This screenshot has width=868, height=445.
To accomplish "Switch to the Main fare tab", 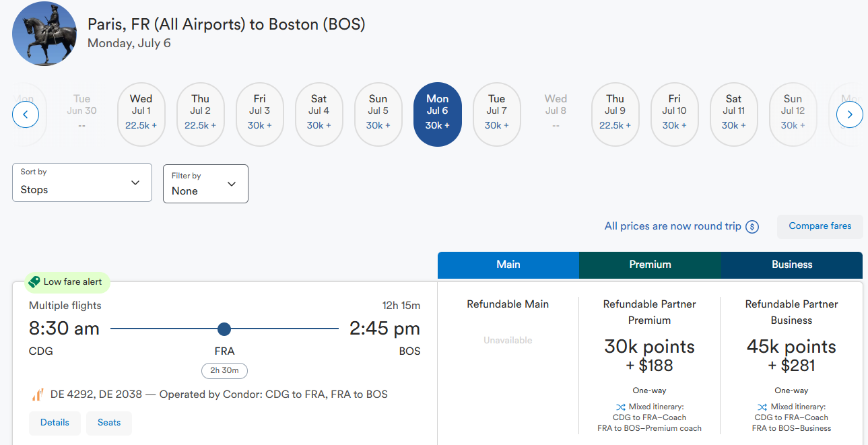I will (508, 265).
